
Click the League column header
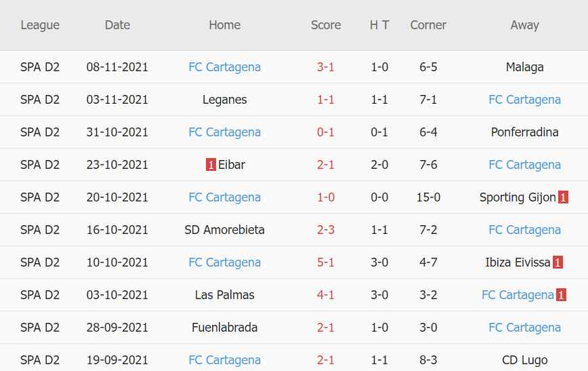point(40,25)
